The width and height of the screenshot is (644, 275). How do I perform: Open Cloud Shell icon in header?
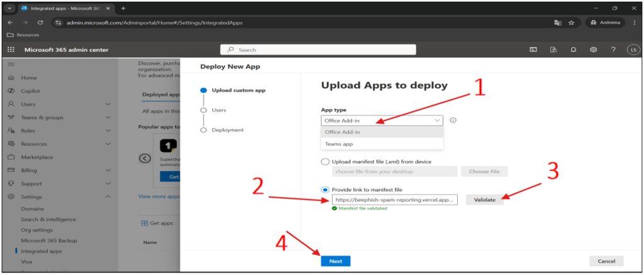[x=533, y=50]
